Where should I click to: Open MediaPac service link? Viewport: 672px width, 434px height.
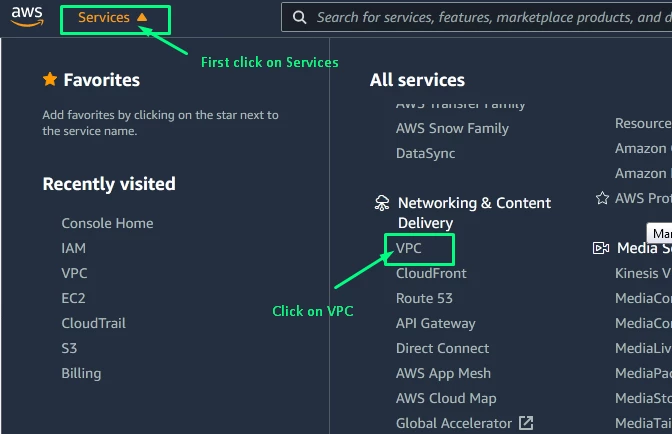(x=643, y=374)
